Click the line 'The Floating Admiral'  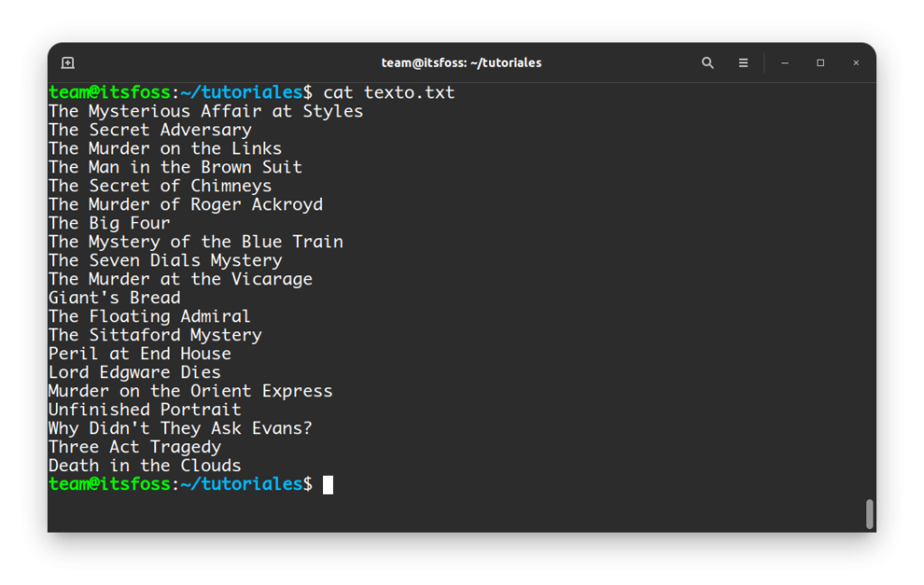click(150, 317)
